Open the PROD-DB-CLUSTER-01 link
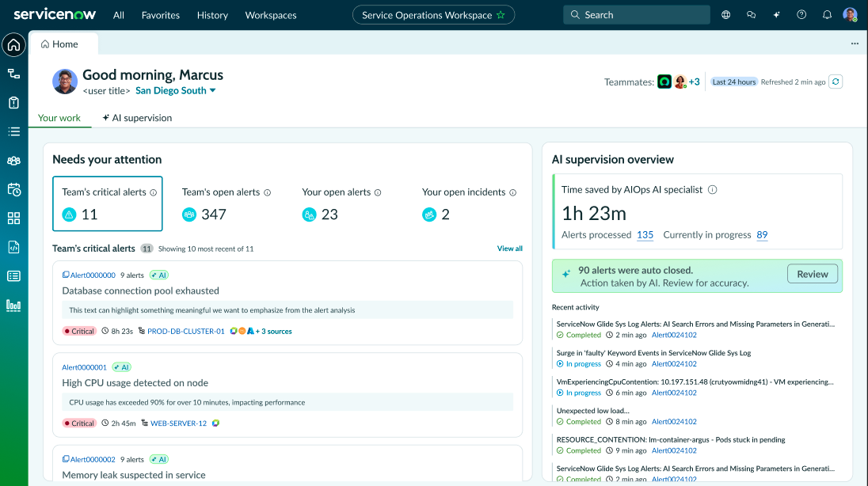The width and height of the screenshot is (868, 486). tap(186, 331)
